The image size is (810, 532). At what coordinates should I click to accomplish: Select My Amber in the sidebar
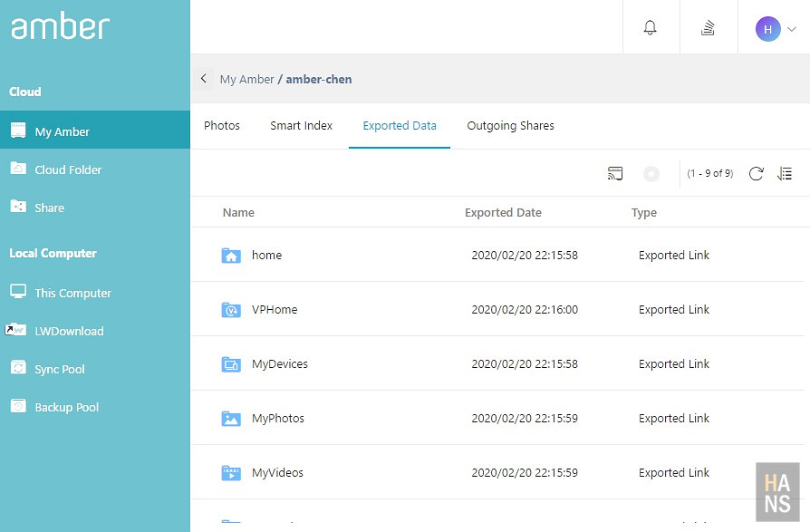coord(95,130)
